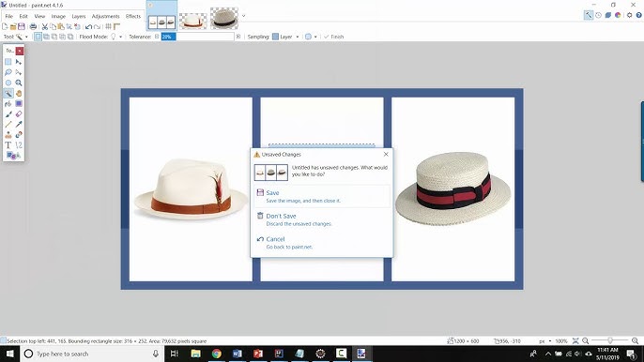Adjust the zoom slider in status bar
The image size is (644, 362).
coord(610,340)
